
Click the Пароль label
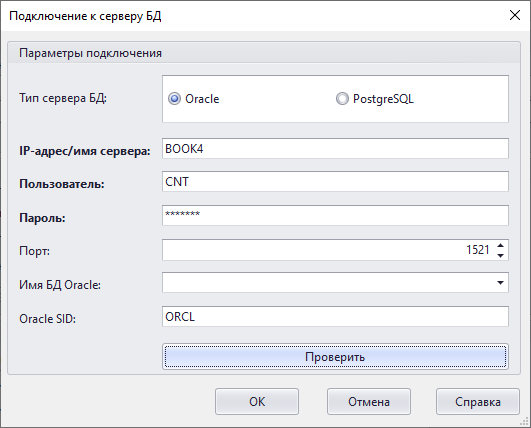42,218
